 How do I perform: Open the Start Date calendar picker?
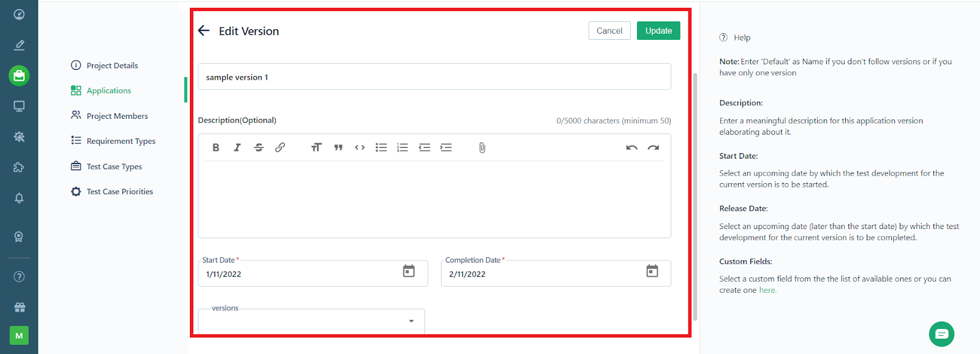(409, 271)
